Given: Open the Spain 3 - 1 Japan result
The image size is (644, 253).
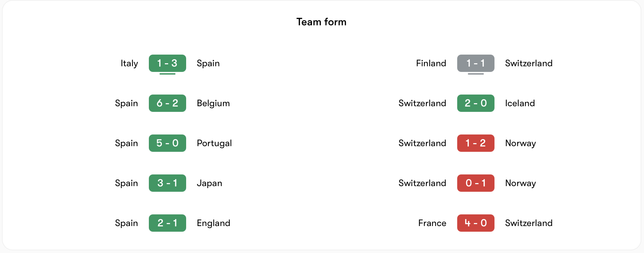Looking at the screenshot, I should click(167, 183).
